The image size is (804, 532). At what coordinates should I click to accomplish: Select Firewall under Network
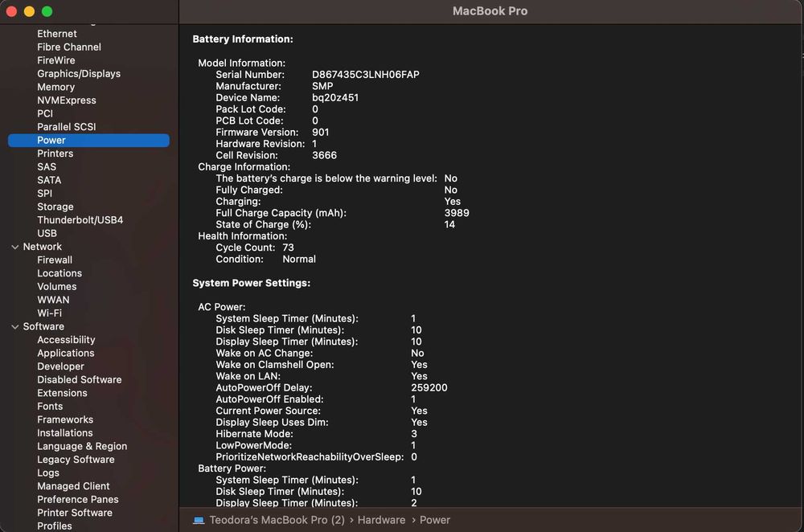coord(55,260)
